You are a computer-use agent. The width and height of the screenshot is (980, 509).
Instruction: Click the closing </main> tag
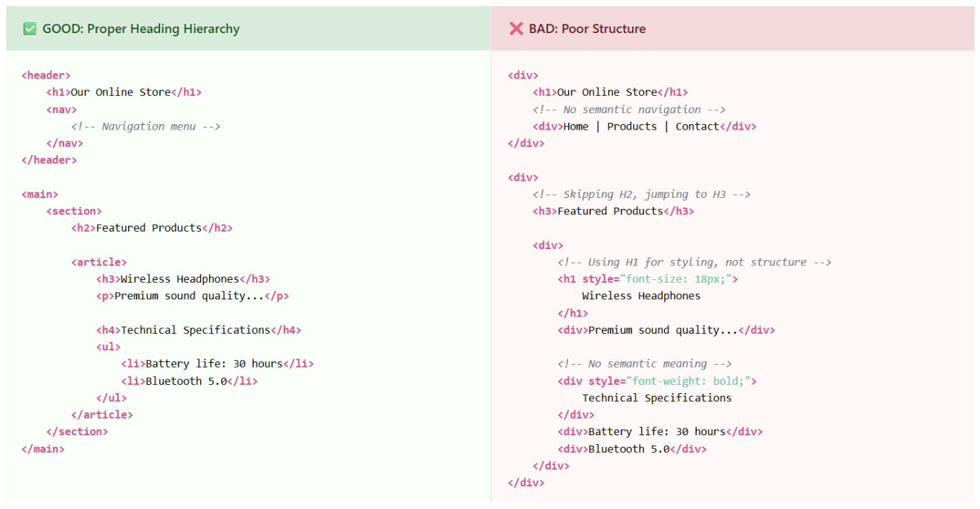43,449
